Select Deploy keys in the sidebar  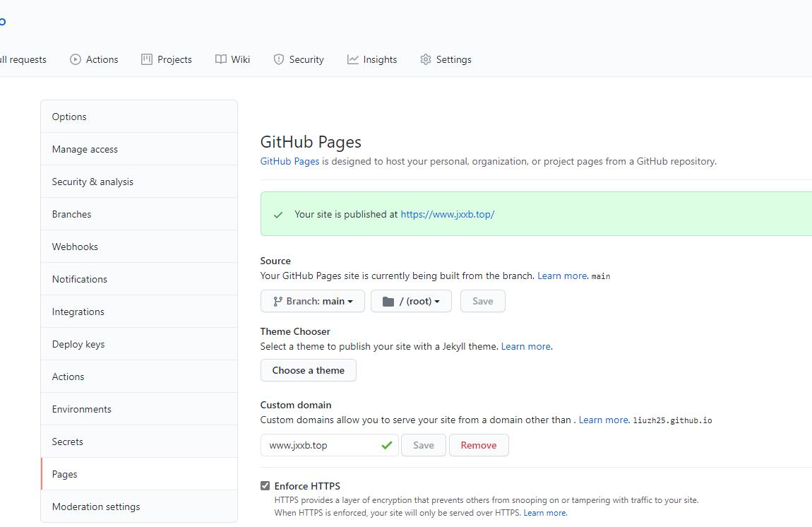click(x=78, y=344)
